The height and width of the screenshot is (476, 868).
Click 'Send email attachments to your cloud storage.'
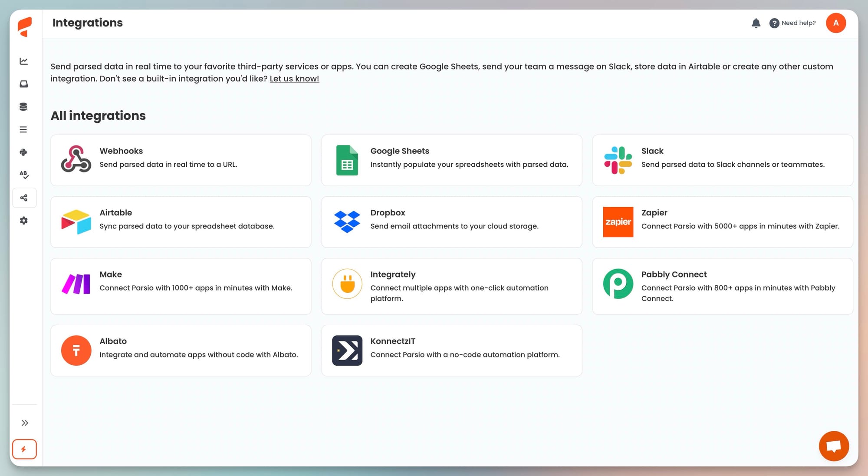[x=454, y=226]
